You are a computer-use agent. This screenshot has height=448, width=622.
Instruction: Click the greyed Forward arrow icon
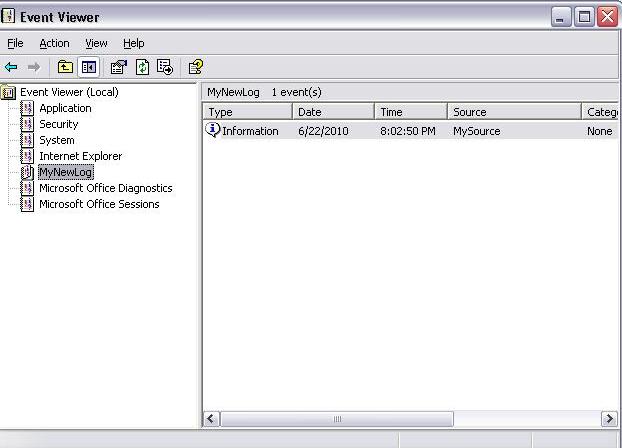(34, 67)
